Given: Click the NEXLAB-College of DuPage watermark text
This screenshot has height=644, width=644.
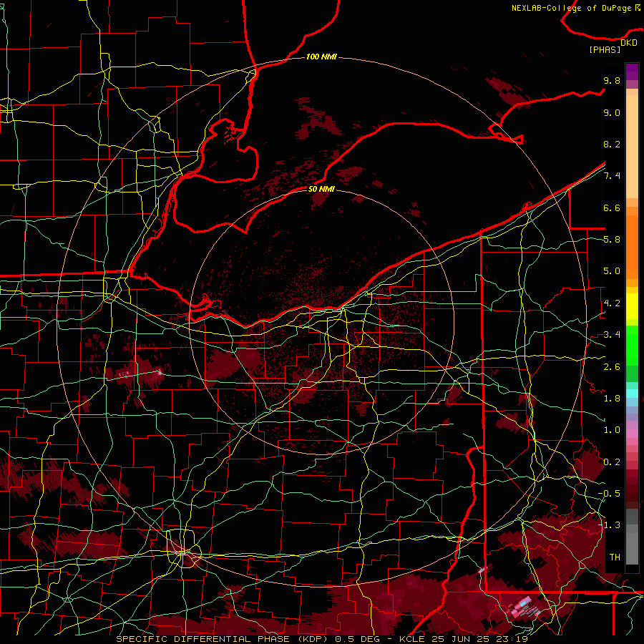Looking at the screenshot, I should (571, 8).
